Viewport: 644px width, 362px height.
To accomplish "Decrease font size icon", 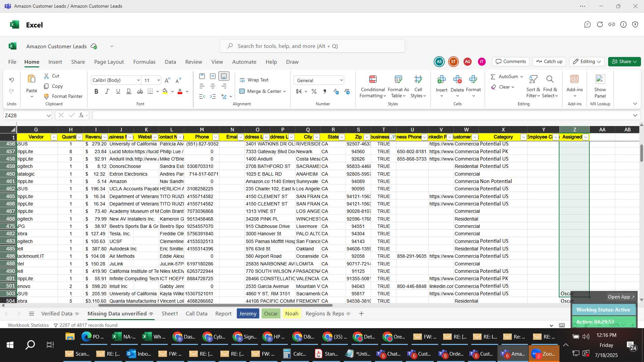I will pyautogui.click(x=178, y=80).
